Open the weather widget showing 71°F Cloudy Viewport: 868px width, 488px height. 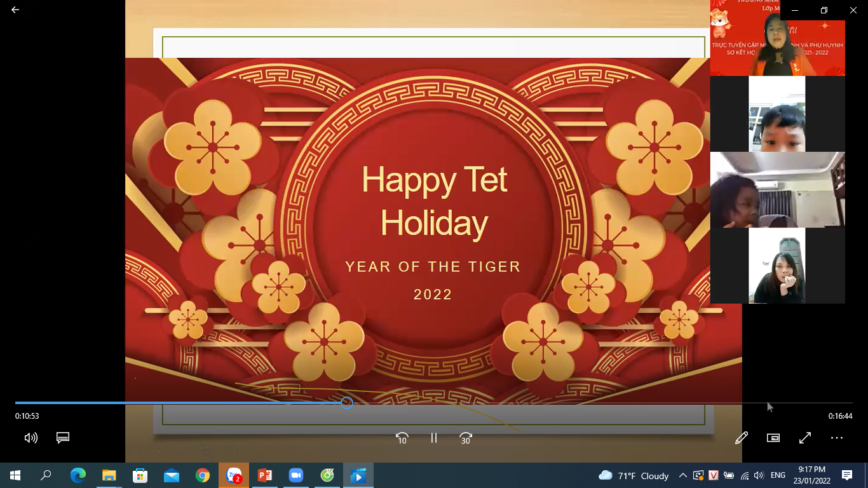(634, 475)
